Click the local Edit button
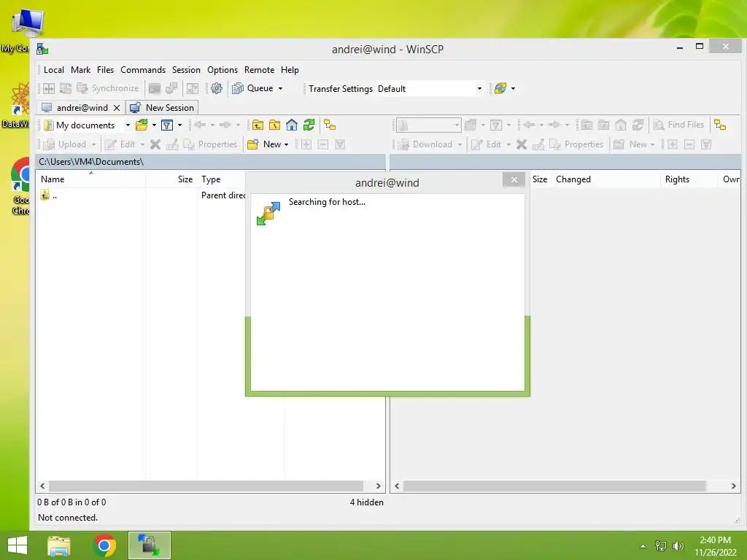Image resolution: width=747 pixels, height=560 pixels. pyautogui.click(x=120, y=144)
